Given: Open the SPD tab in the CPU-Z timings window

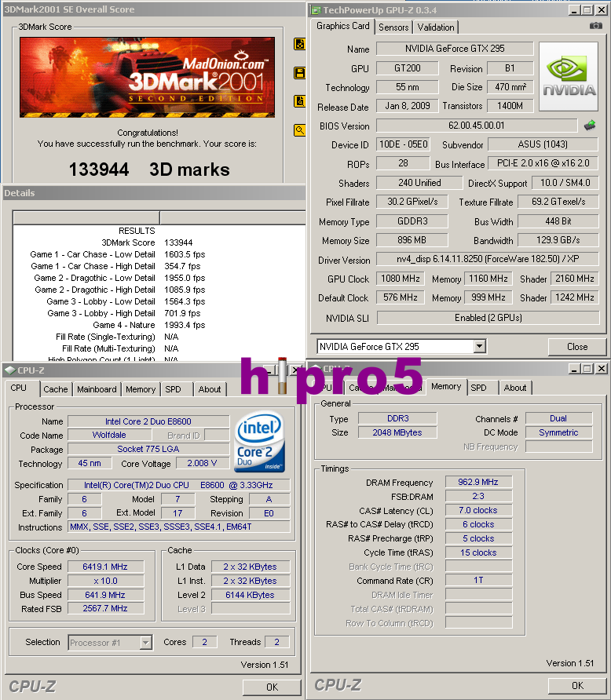Looking at the screenshot, I should tap(479, 388).
